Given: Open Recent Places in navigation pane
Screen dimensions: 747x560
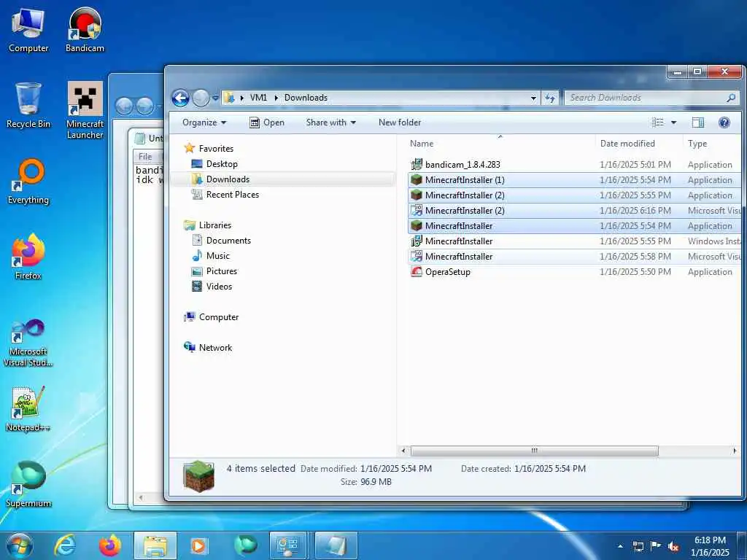Looking at the screenshot, I should 225,194.
